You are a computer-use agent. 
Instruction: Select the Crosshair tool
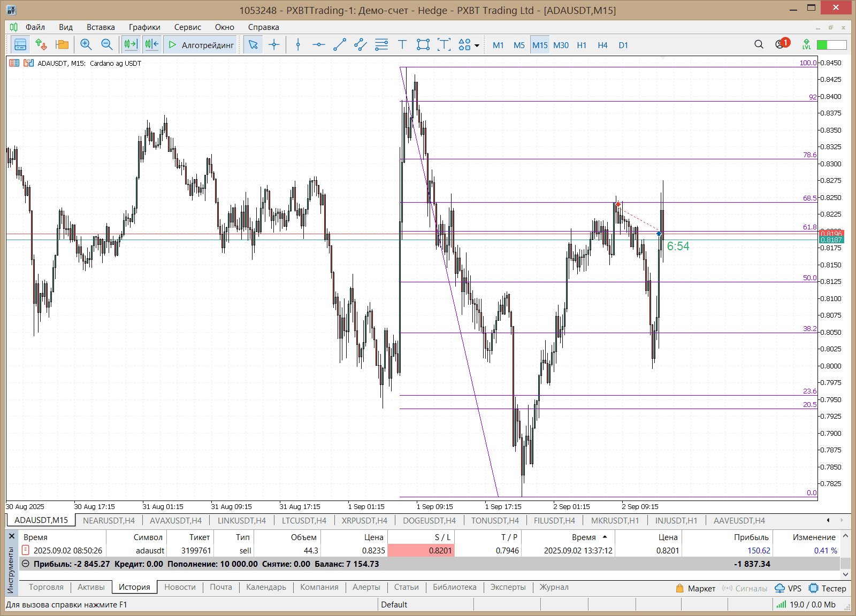274,45
